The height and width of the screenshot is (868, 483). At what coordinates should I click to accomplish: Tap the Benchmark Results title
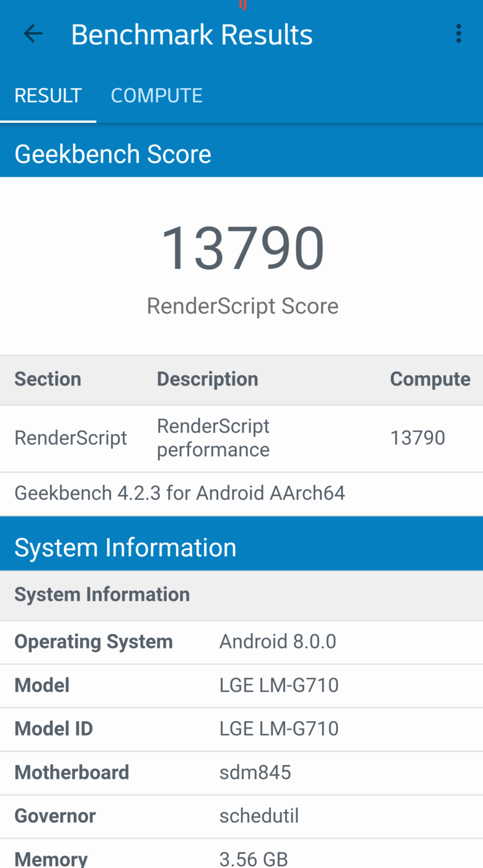click(x=192, y=35)
